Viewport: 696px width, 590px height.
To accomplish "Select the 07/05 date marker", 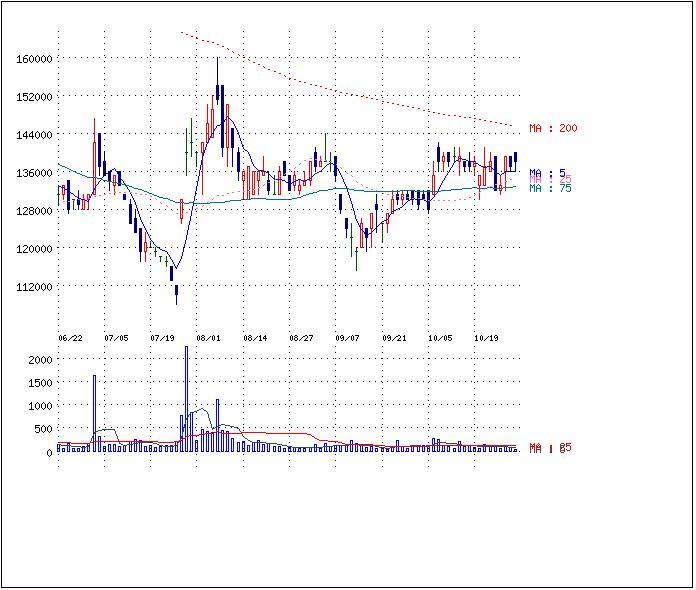I will pyautogui.click(x=116, y=338).
